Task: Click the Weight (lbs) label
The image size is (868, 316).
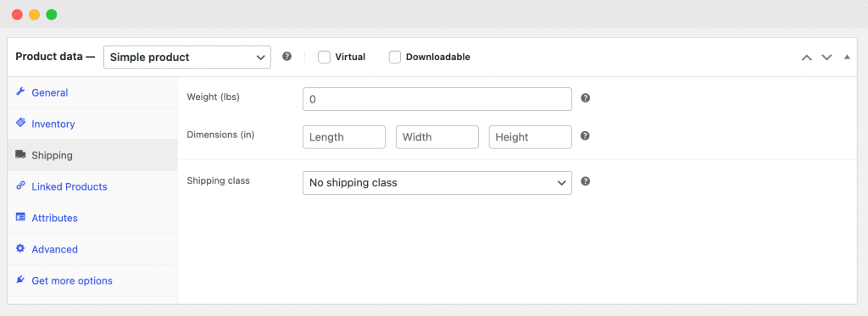Action: tap(213, 97)
